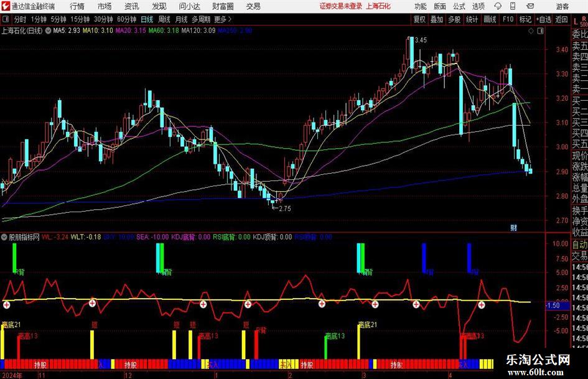Screen dimensions: 588x379
Task: Click the KDJ底背: 0.00 value
Action: point(191,236)
